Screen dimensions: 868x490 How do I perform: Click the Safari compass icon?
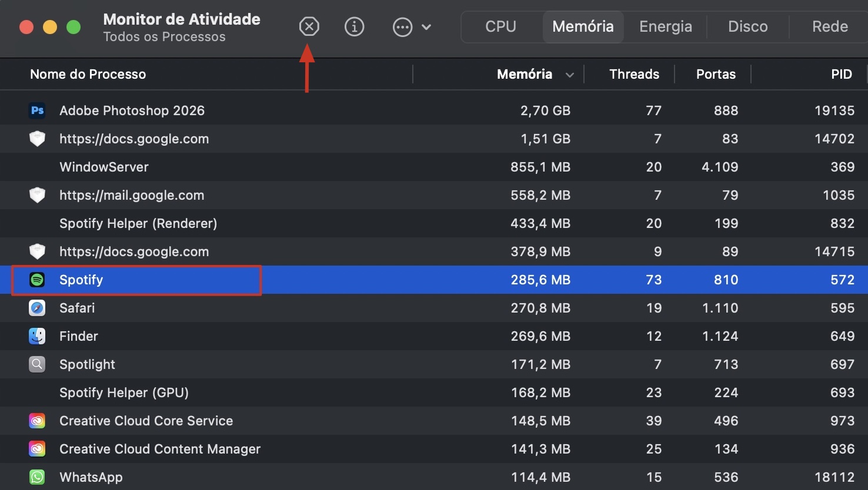(36, 308)
